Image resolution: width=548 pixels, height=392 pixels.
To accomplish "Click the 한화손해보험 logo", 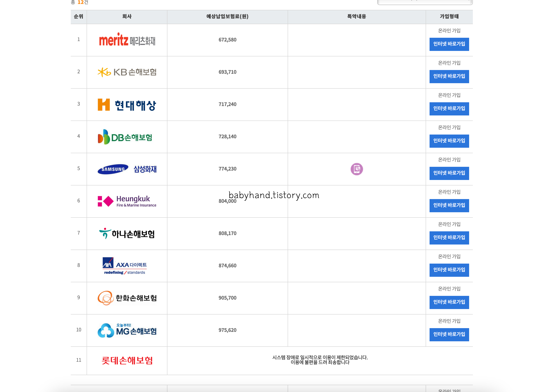I will (x=127, y=298).
